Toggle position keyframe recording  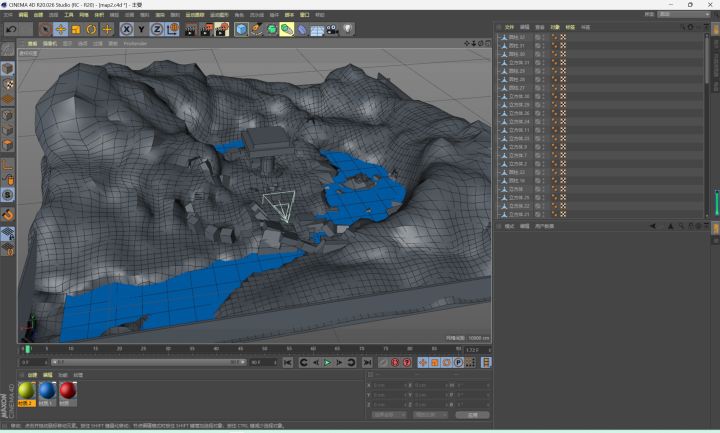422,362
